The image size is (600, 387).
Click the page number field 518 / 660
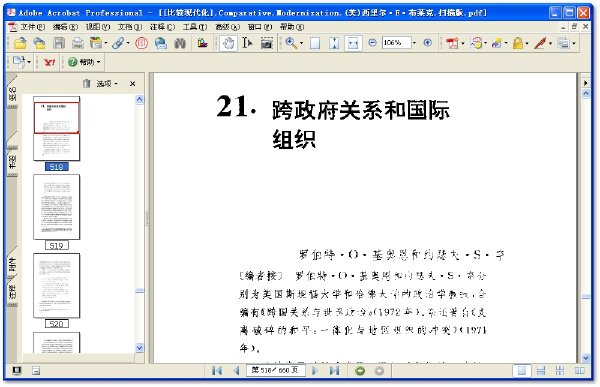click(275, 370)
